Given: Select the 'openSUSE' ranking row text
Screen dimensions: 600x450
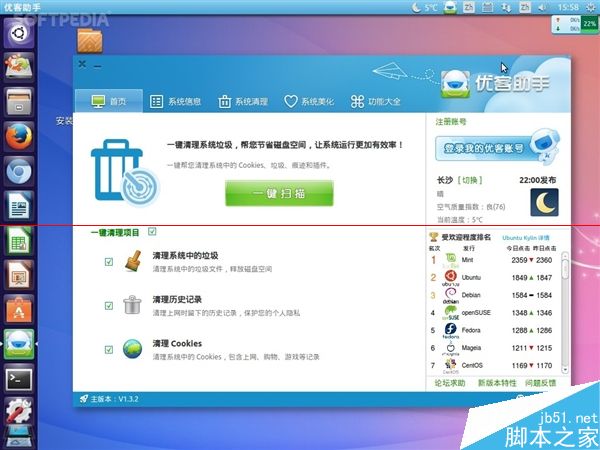Looking at the screenshot, I should 476,313.
